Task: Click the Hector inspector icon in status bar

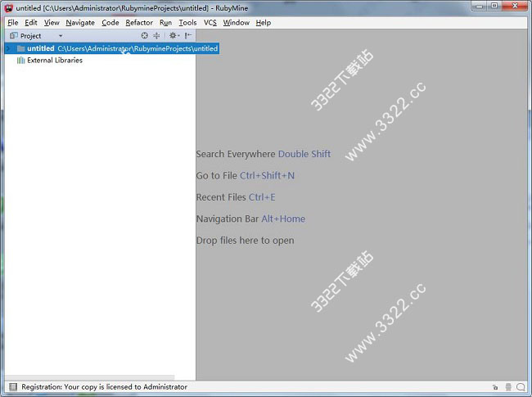Action: [508, 387]
